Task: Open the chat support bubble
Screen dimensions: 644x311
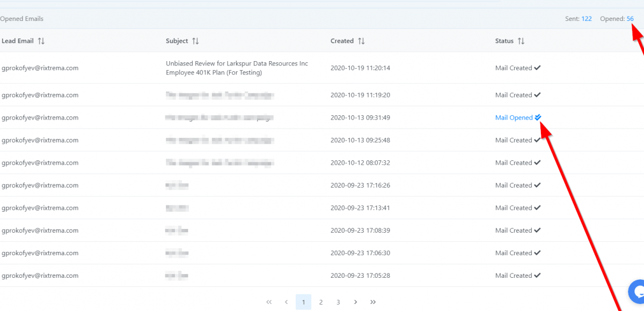Action: 638,292
